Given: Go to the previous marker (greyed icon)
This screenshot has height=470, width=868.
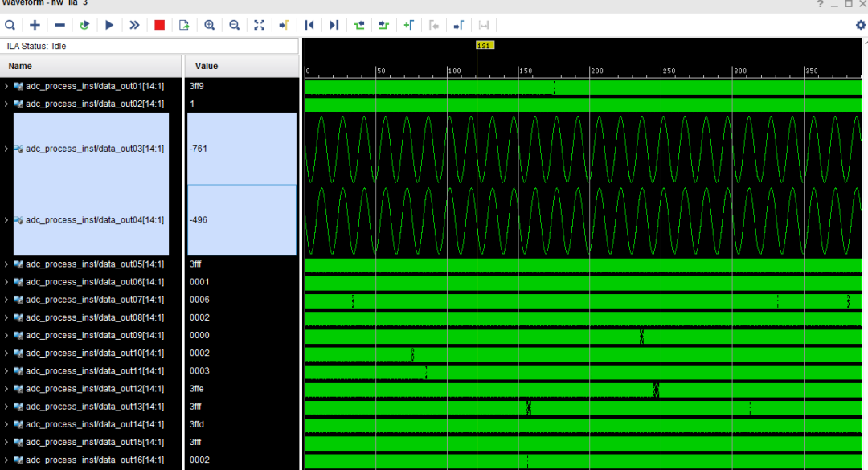Looking at the screenshot, I should (433, 25).
